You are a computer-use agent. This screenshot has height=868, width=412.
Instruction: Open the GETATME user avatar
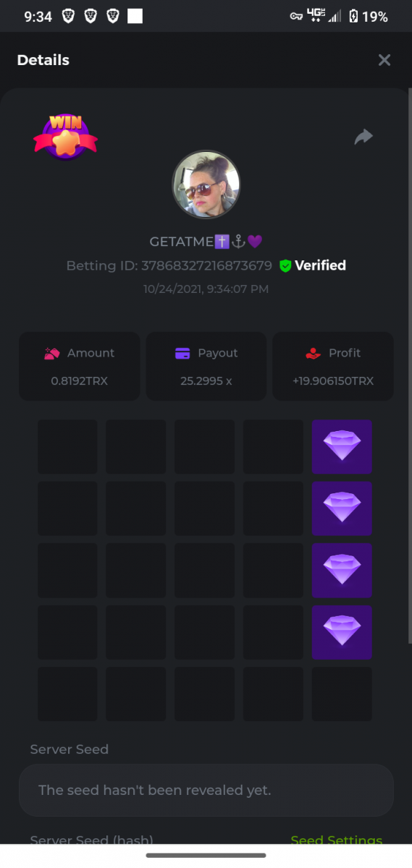(x=206, y=185)
